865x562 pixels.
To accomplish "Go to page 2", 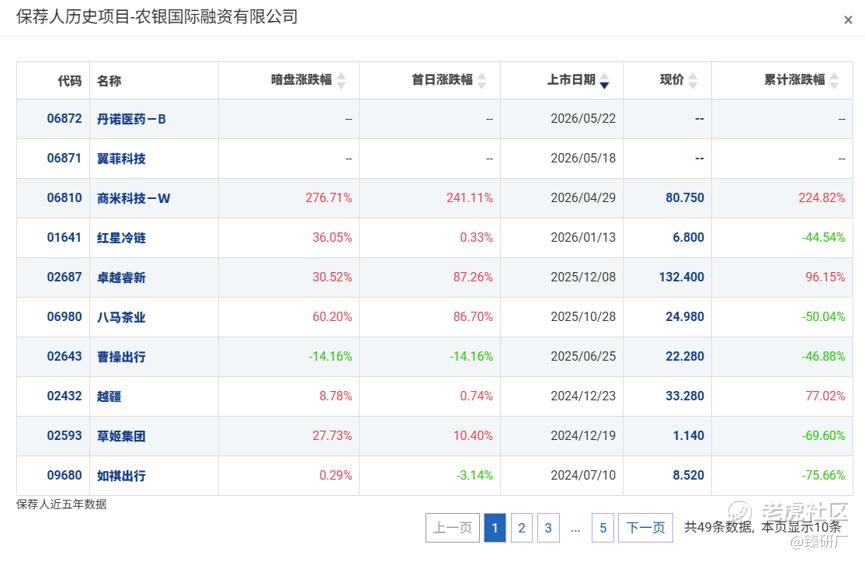I will tap(521, 528).
